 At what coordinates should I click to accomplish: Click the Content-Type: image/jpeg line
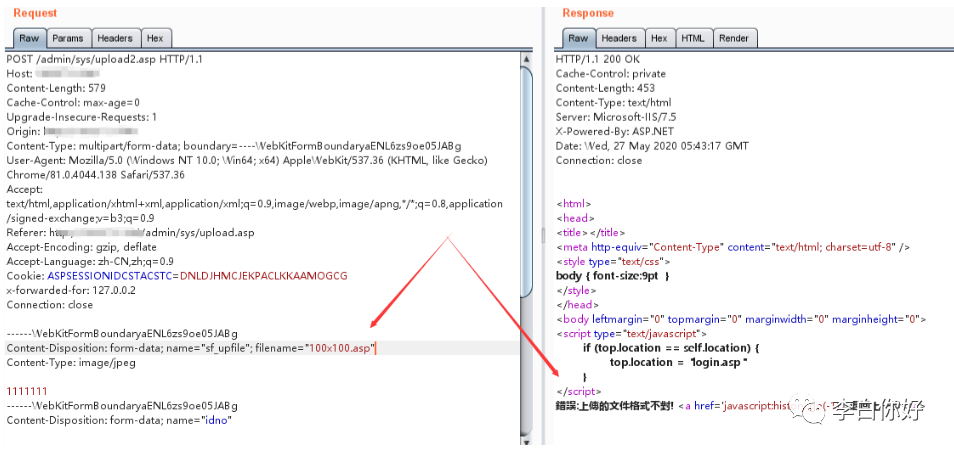71,363
